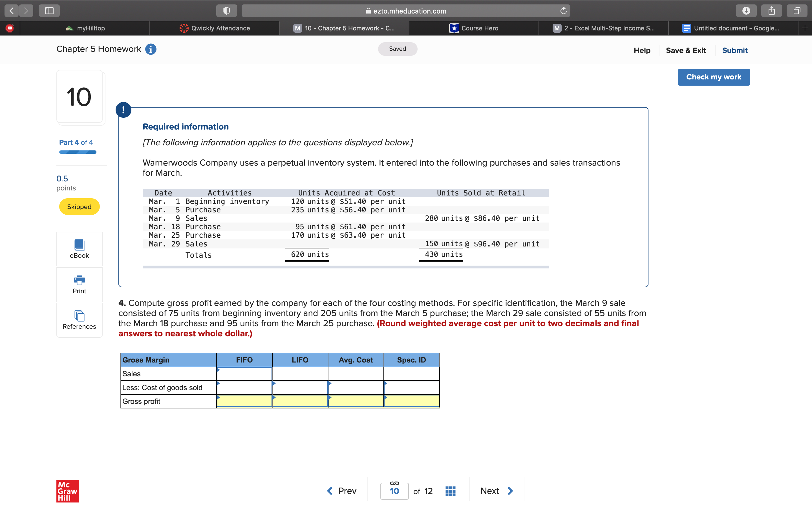
Task: Open the Safari share menu
Action: (772, 10)
